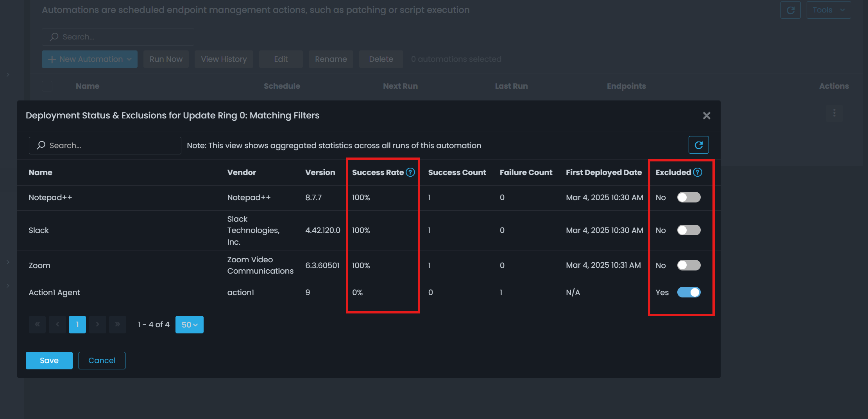The width and height of the screenshot is (868, 419).
Task: Enable the exclusion toggle for Slack
Action: [x=689, y=230]
